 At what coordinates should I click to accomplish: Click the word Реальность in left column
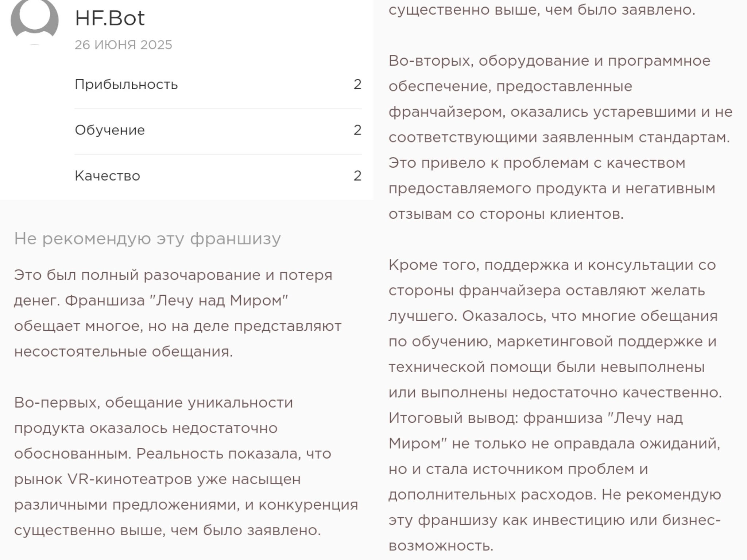click(180, 454)
